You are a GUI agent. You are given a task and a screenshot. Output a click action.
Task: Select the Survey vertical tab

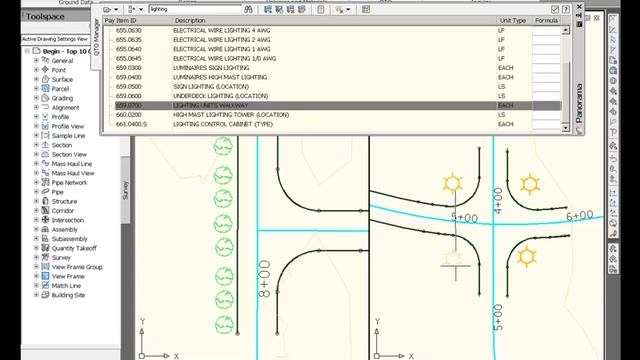(x=125, y=190)
